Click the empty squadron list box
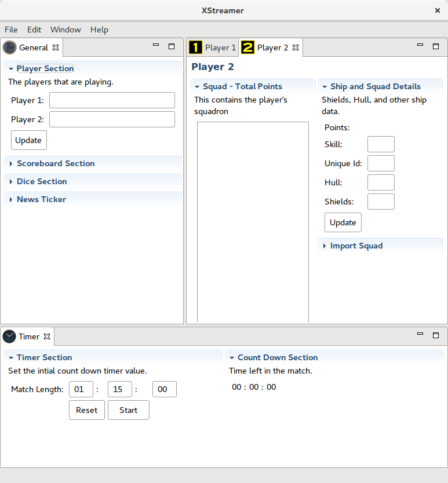 [x=253, y=222]
